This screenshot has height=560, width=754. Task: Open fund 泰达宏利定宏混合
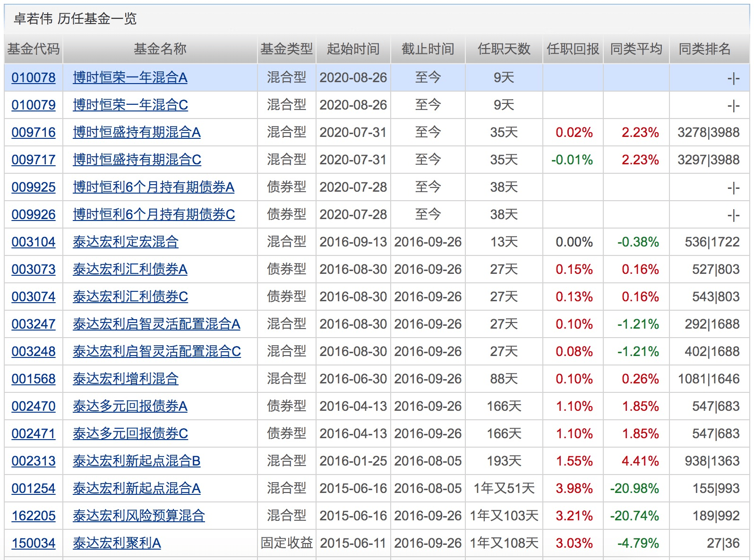click(x=126, y=242)
